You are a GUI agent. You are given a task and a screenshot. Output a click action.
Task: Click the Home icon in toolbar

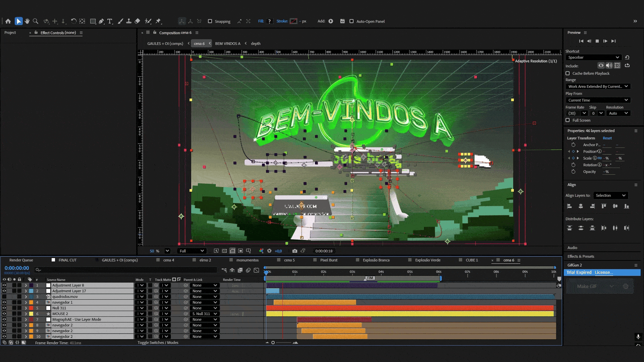8,21
